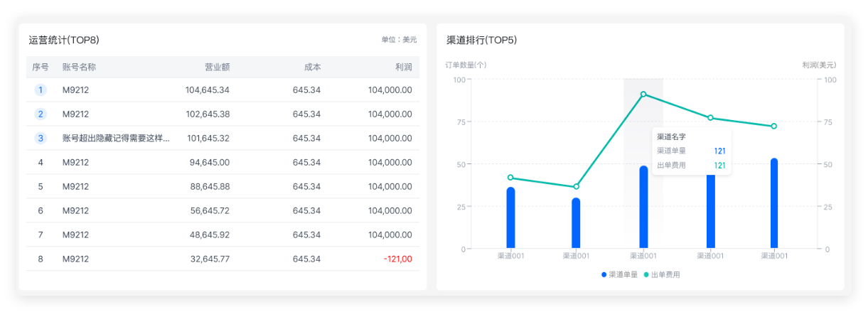This screenshot has width=868, height=312.
Task: Toggle the 出单费用 legend series
Action: 662,274
